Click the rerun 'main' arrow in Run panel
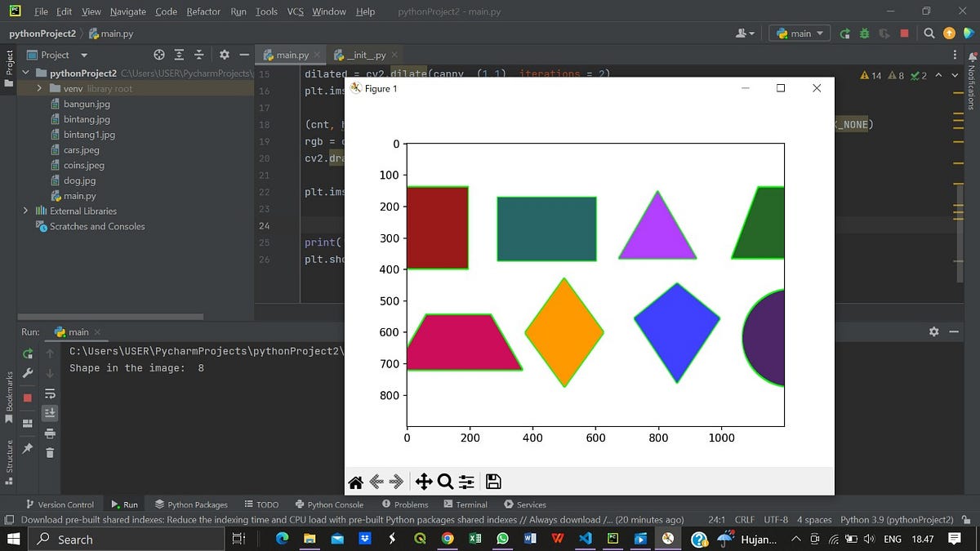Image resolution: width=980 pixels, height=551 pixels. 27,353
